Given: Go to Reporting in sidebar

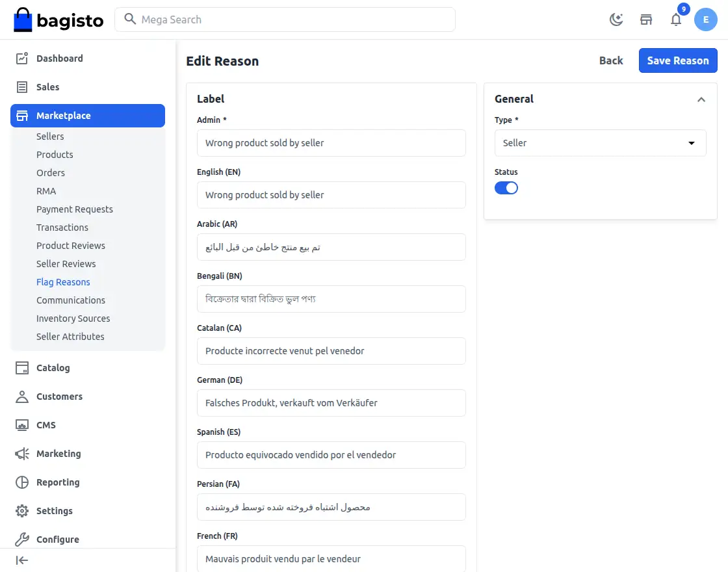Looking at the screenshot, I should click(57, 482).
